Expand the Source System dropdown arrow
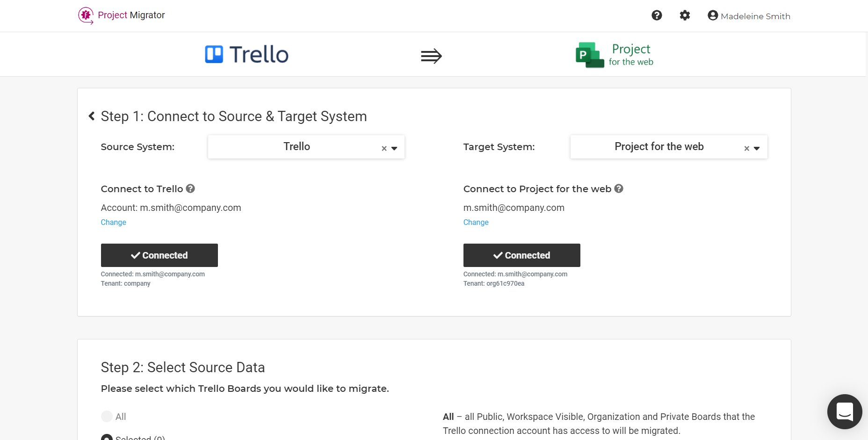Image resolution: width=868 pixels, height=440 pixels. pyautogui.click(x=394, y=148)
